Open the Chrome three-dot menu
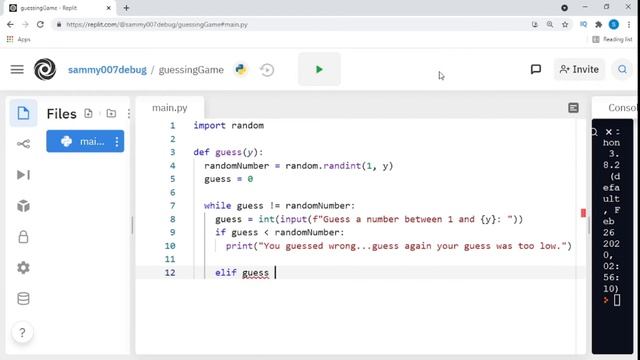Image resolution: width=640 pixels, height=360 pixels. (x=629, y=24)
